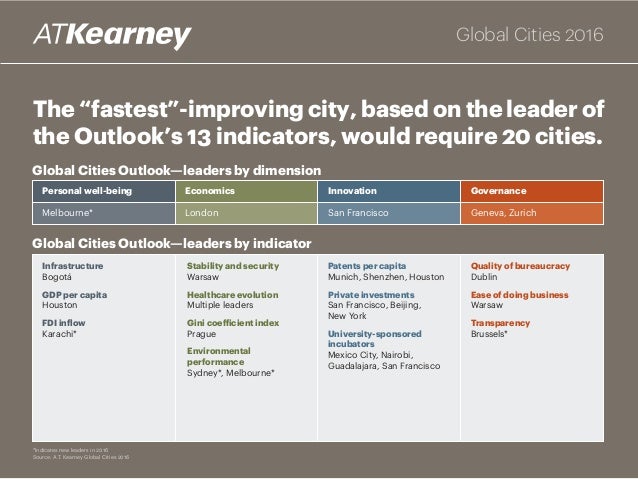This screenshot has width=638, height=479.
Task: Click the 'Munich, Shenzhen, Houston' text
Action: coord(386,277)
